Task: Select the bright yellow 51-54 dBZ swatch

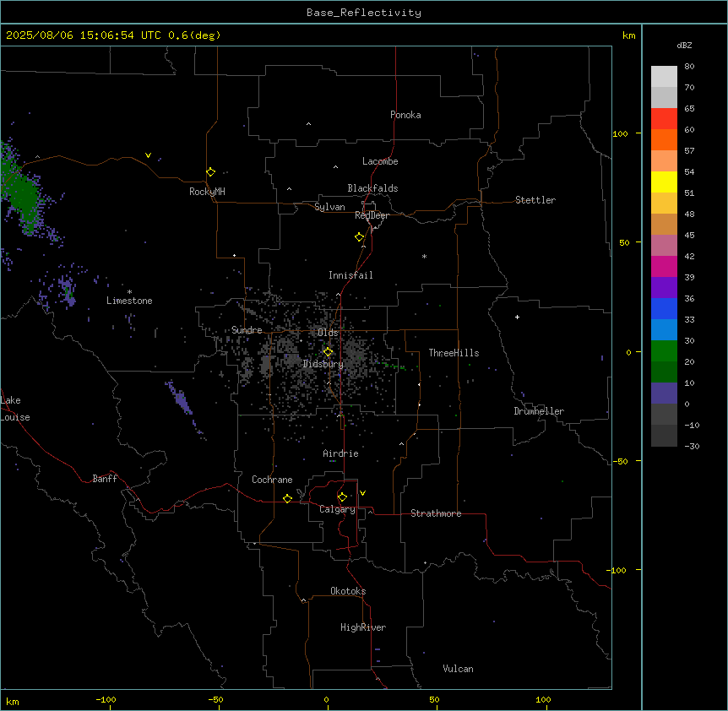Action: tap(664, 182)
